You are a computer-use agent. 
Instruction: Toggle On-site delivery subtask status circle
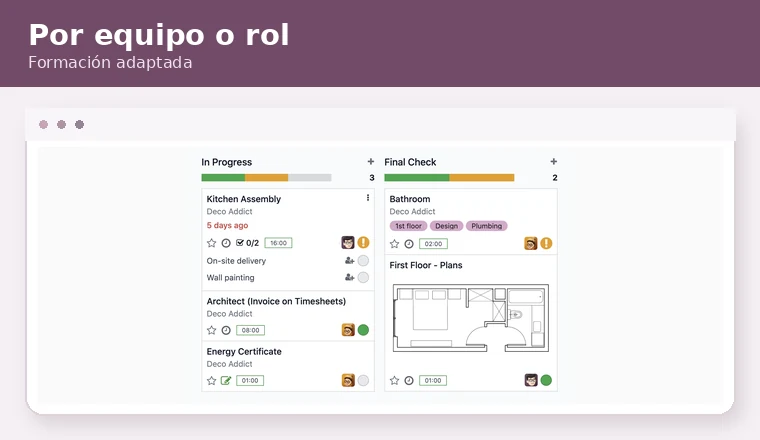[363, 261]
